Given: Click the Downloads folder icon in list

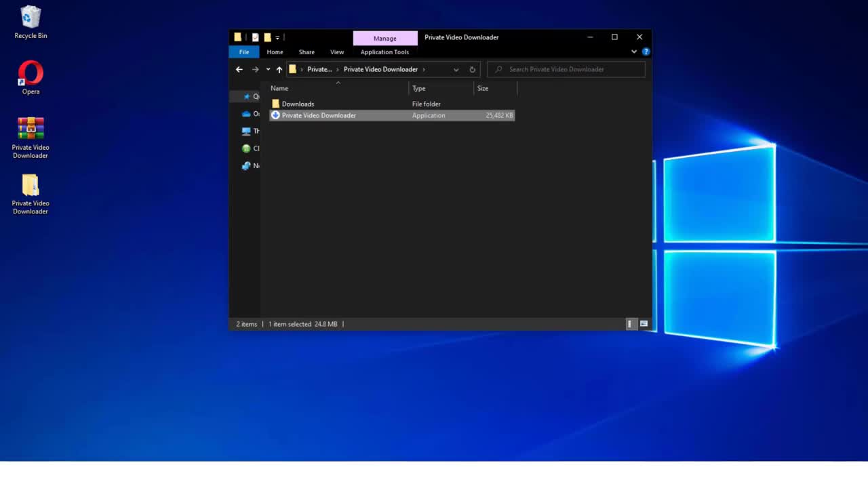Looking at the screenshot, I should tap(275, 104).
